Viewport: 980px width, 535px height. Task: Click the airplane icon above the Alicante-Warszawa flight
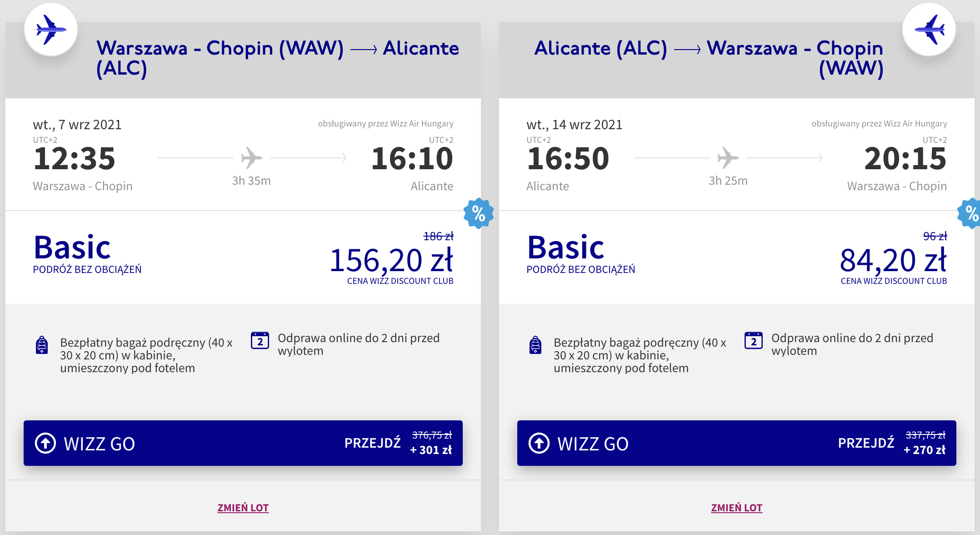(929, 30)
